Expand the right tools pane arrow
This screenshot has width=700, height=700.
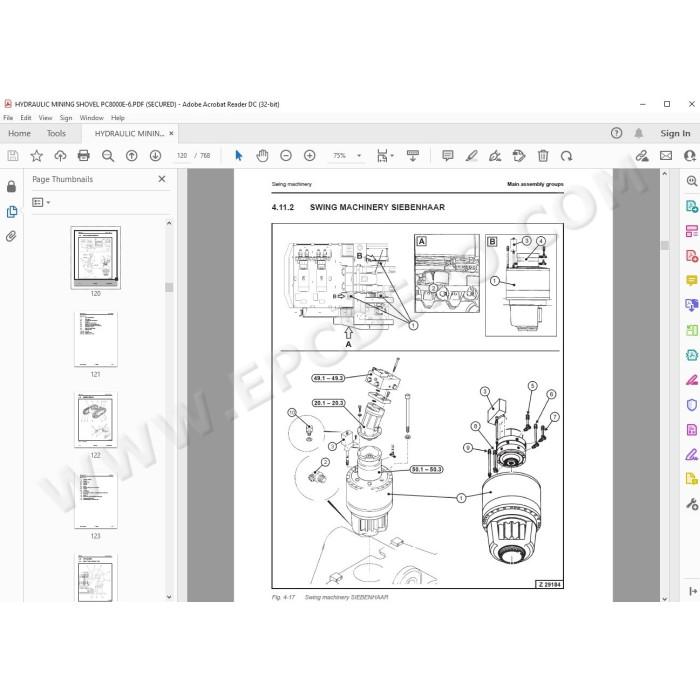click(x=693, y=591)
